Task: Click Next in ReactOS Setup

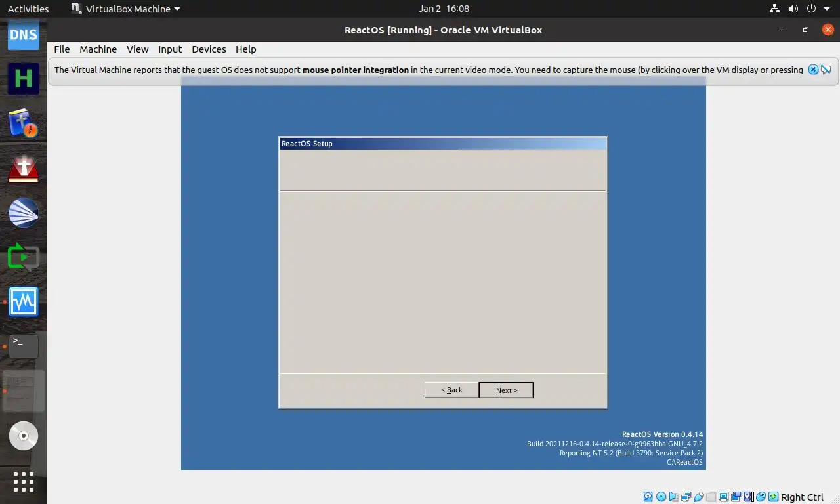Action: [506, 390]
